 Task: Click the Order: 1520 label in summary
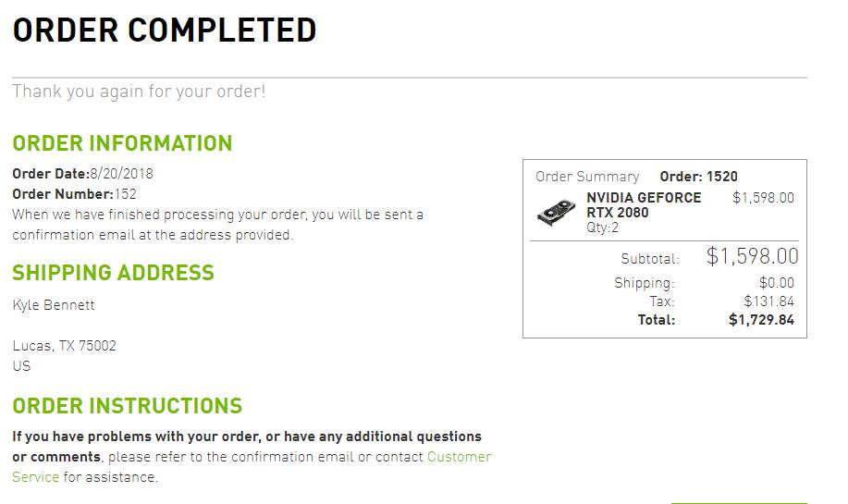click(x=698, y=177)
